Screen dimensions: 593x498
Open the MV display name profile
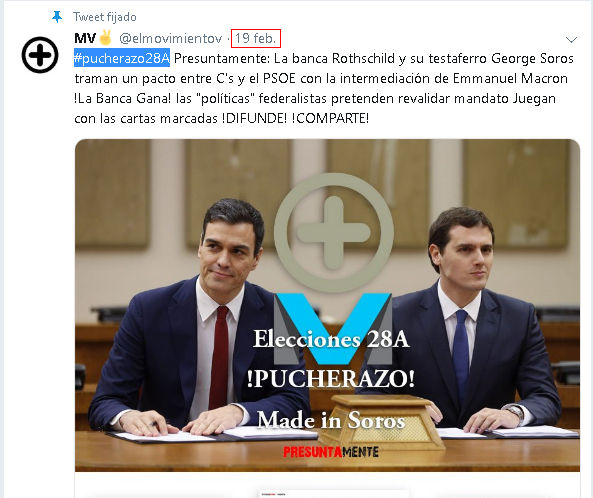tap(85, 38)
